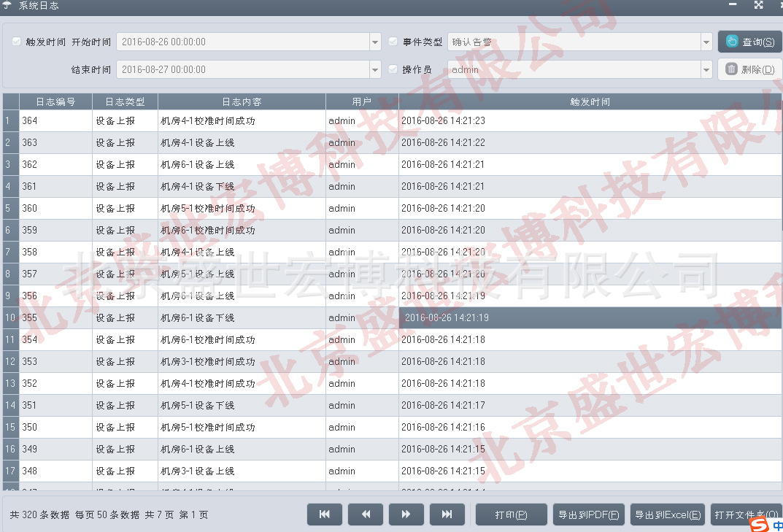Expand the 操作员 dropdown list
Viewport: 783px width, 532px height.
[x=706, y=69]
